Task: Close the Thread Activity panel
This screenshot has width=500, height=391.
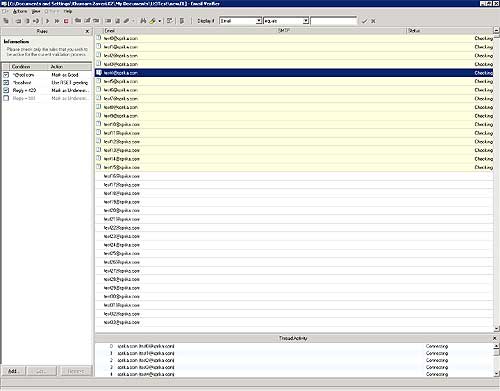Action: point(495,338)
